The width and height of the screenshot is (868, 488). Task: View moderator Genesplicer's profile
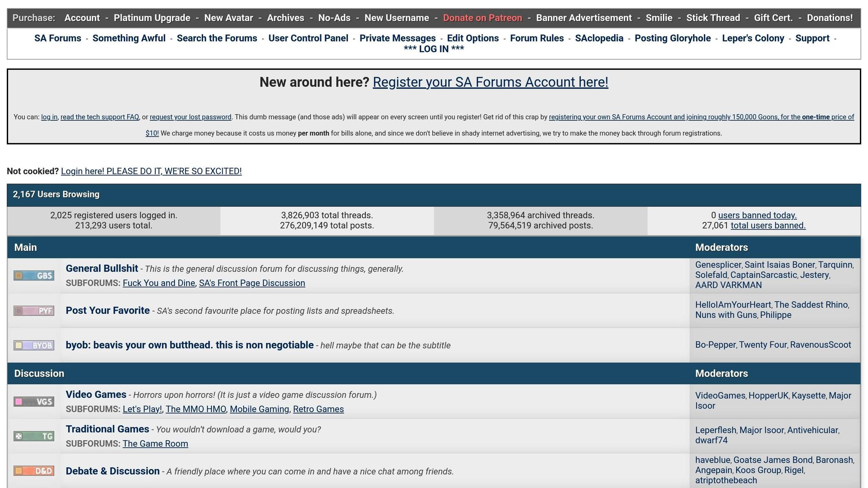coord(718,265)
